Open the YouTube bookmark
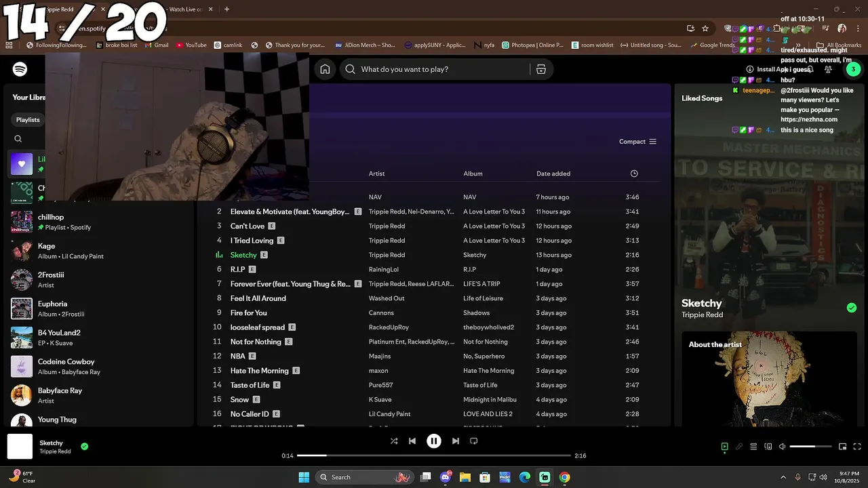 [x=191, y=45]
